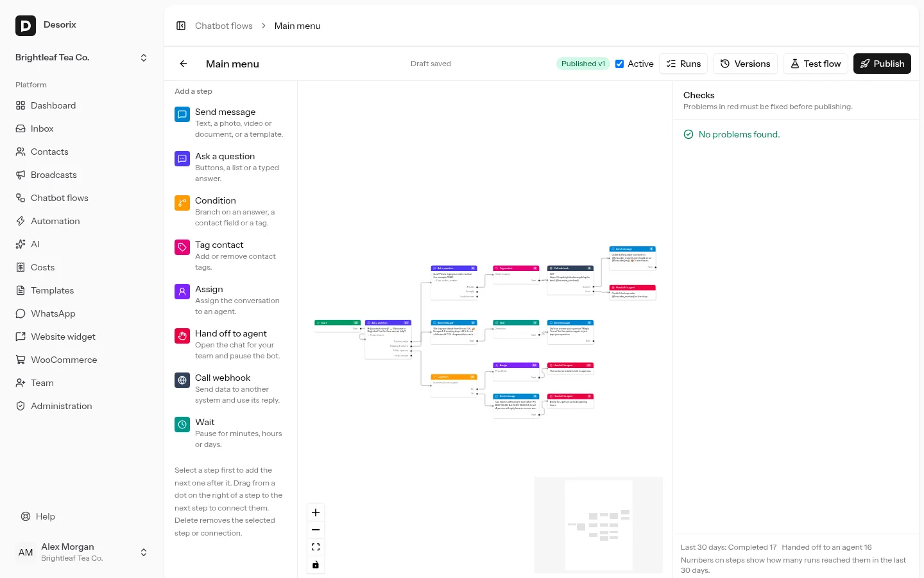Open WooCommerce in the sidebar
This screenshot has width=924, height=578.
click(81, 360)
